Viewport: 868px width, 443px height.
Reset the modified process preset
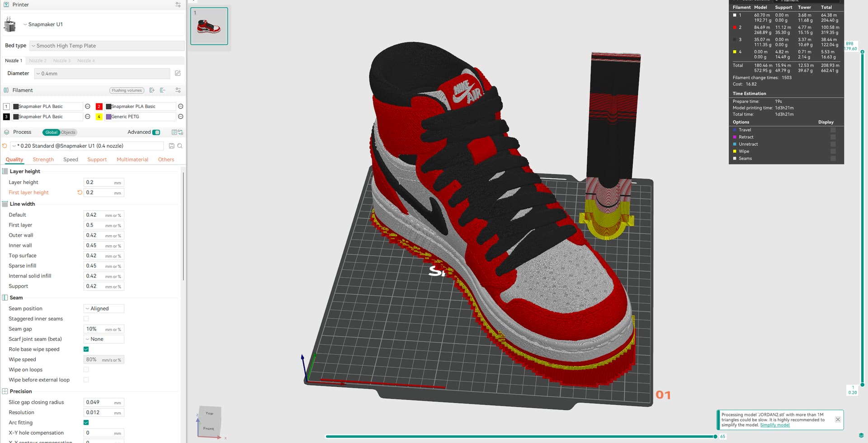[5, 146]
